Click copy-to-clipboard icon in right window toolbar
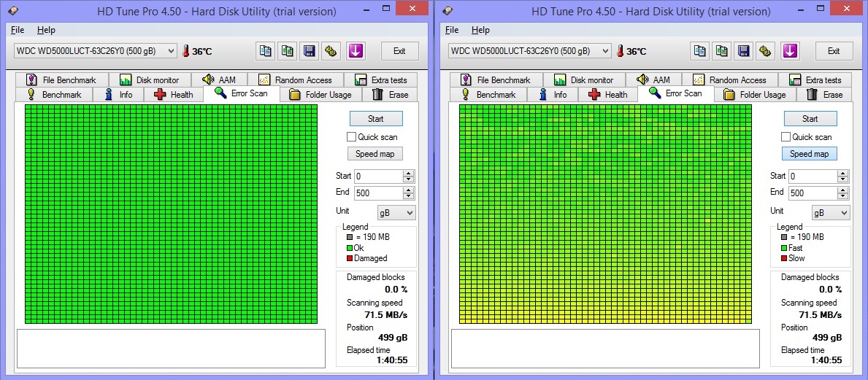The image size is (868, 380). [700, 51]
